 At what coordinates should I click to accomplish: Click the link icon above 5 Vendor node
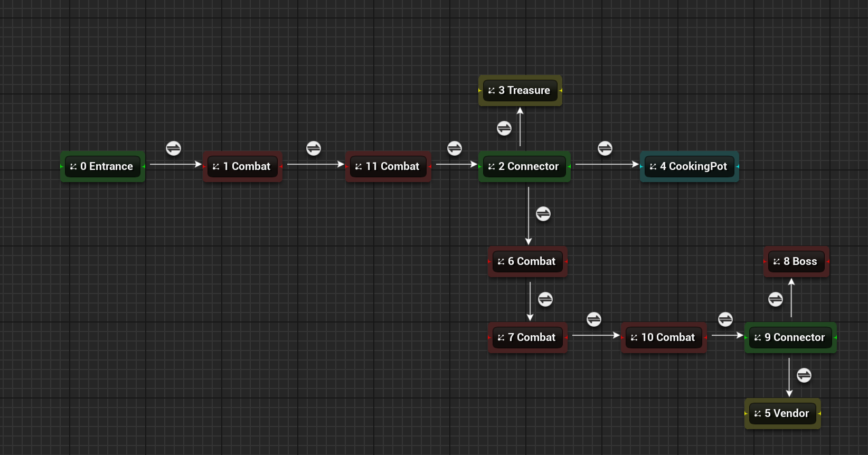pos(804,375)
